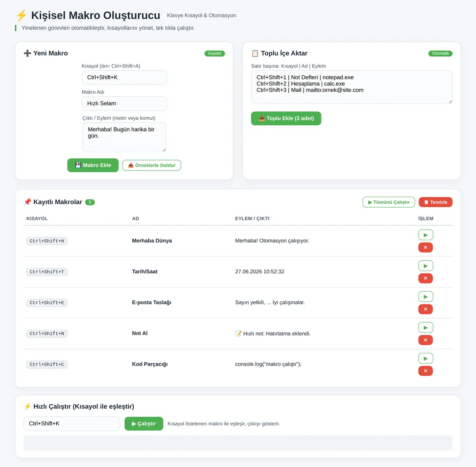Click into the Çıktı / Eylem textarea
Screen dimensions: 476x467
[124, 137]
